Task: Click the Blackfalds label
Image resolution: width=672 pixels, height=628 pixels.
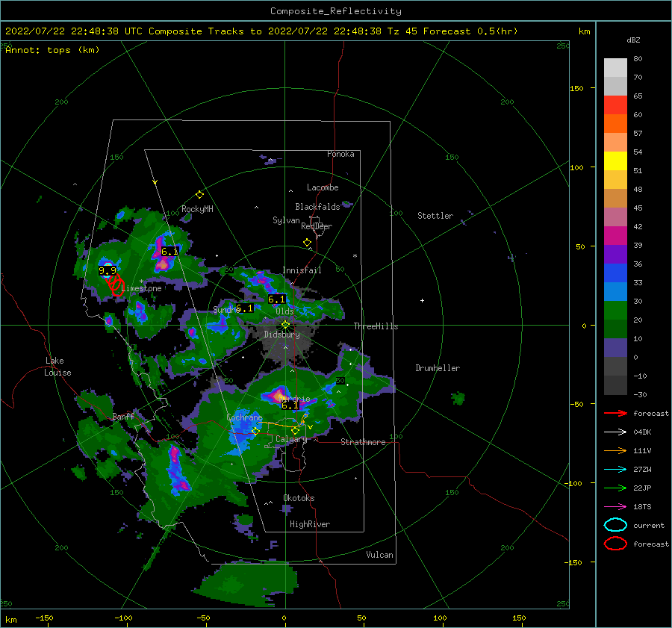Action: click(x=317, y=207)
